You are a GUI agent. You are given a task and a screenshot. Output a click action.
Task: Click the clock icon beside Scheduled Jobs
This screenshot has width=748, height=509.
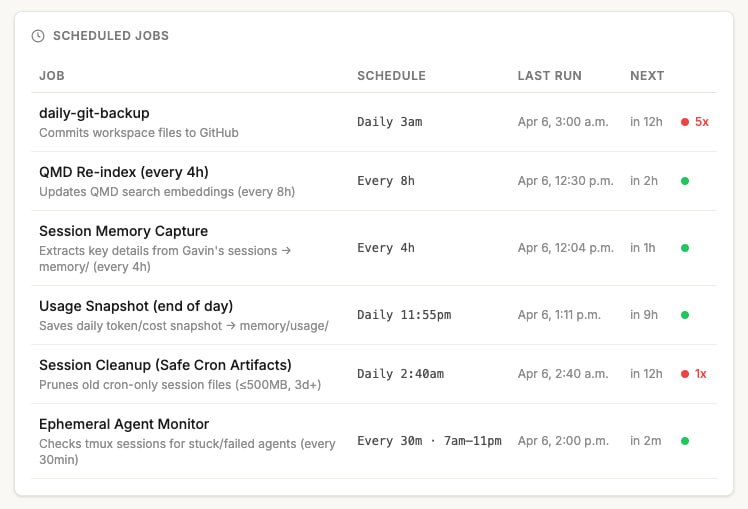pyautogui.click(x=38, y=36)
